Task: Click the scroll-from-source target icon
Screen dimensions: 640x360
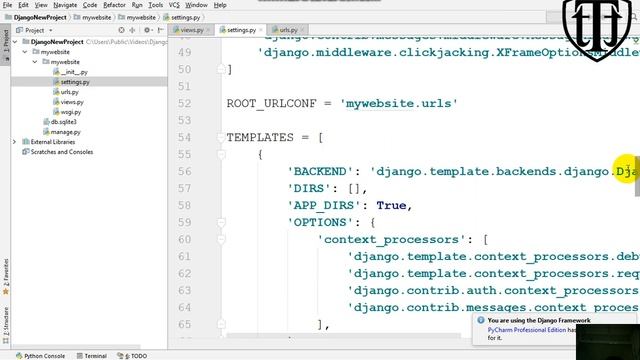Action: point(121,30)
